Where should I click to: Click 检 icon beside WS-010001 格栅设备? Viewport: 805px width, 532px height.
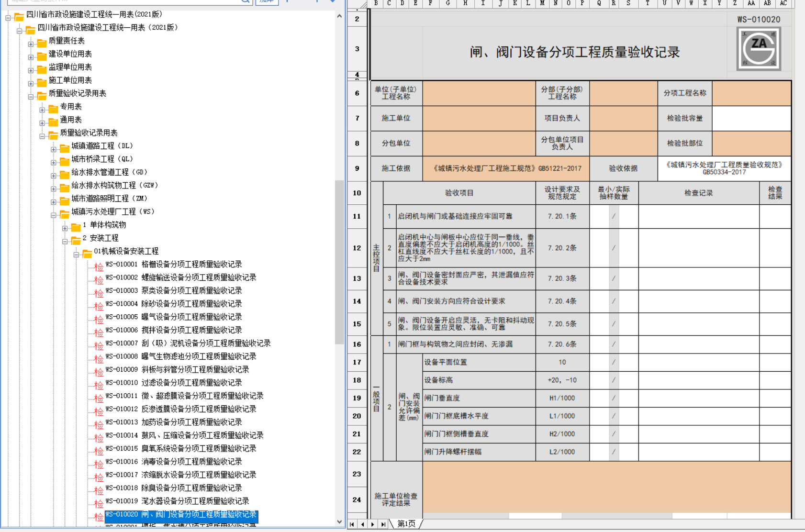[99, 266]
